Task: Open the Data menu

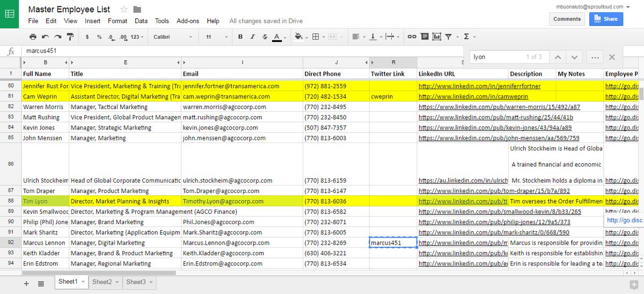Action: 141,21
